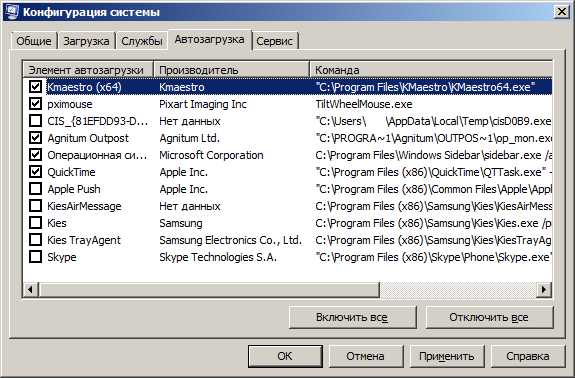Uncheck the Операционная си... startup item
575x378 pixels.
35,155
